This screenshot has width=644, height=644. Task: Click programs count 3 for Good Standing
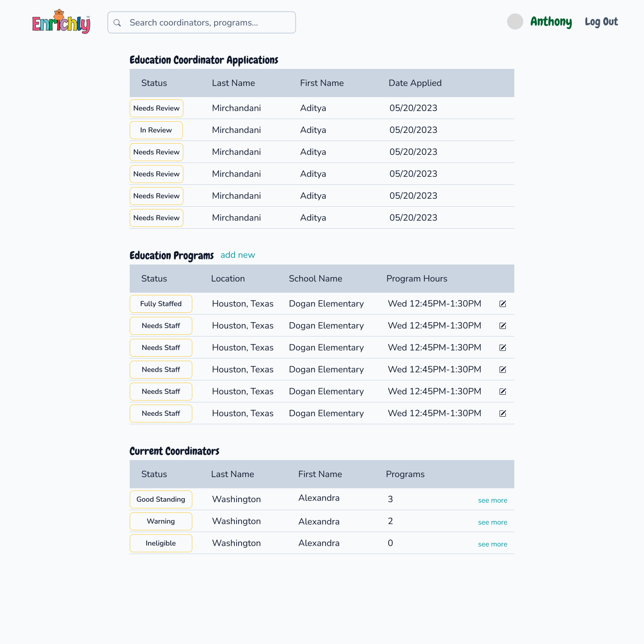pos(390,499)
